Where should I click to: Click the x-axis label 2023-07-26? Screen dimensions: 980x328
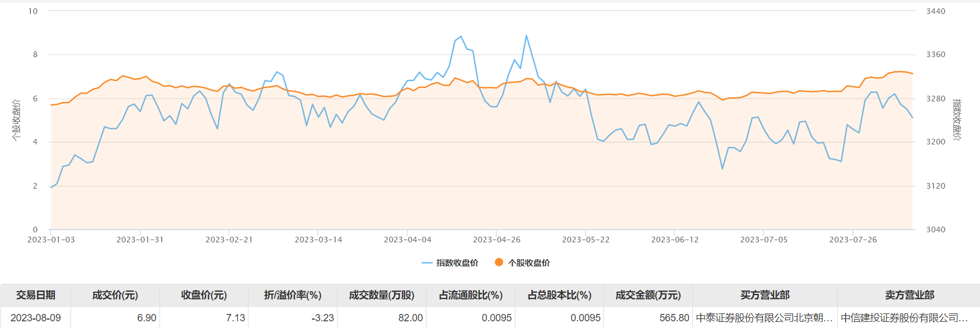coord(853,240)
